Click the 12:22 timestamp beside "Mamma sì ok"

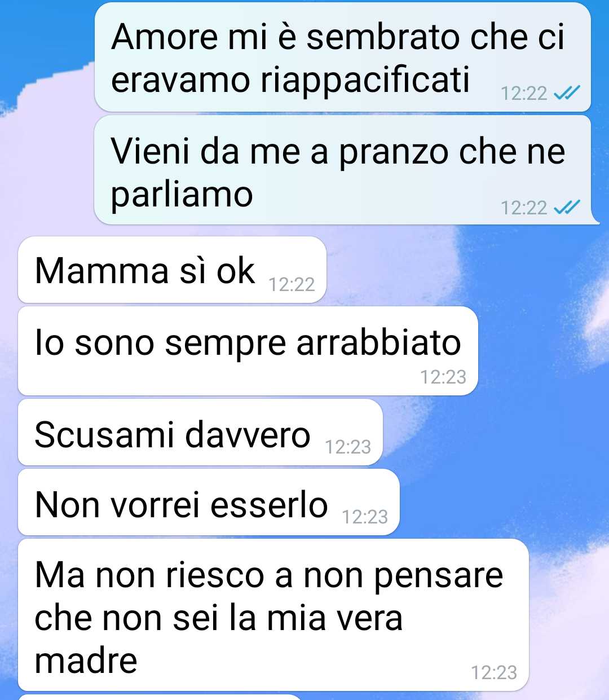[292, 284]
